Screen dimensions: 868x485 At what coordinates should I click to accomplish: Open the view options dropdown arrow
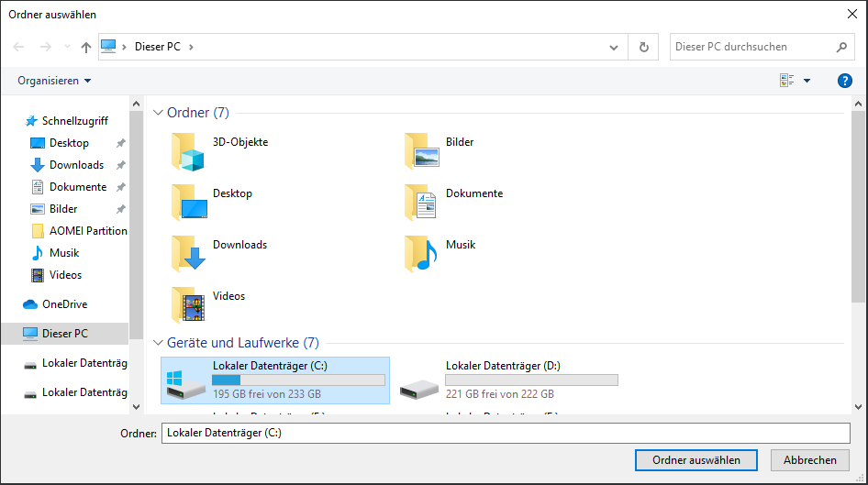tap(807, 81)
